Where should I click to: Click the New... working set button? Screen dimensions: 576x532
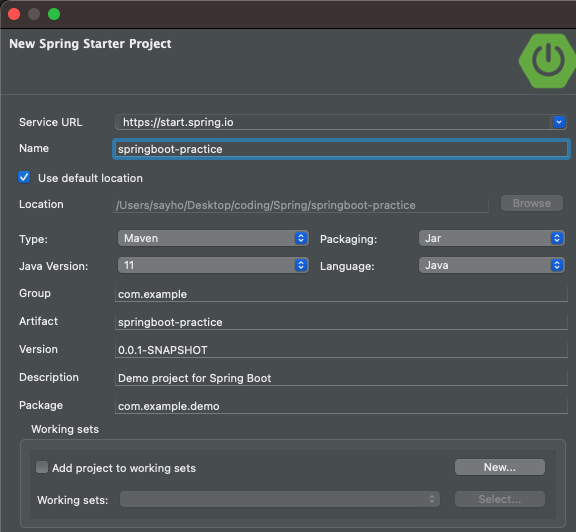click(500, 467)
